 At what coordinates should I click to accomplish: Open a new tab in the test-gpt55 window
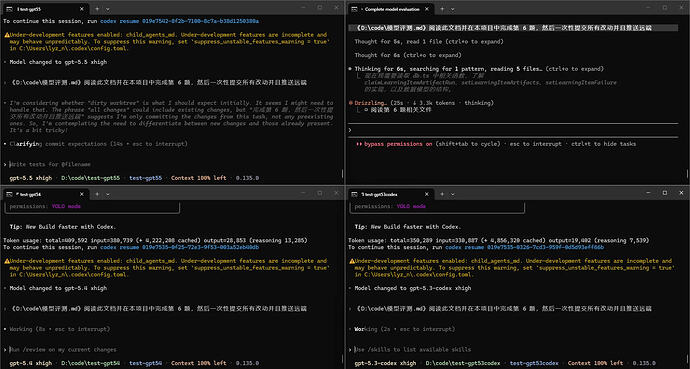tap(97, 9)
